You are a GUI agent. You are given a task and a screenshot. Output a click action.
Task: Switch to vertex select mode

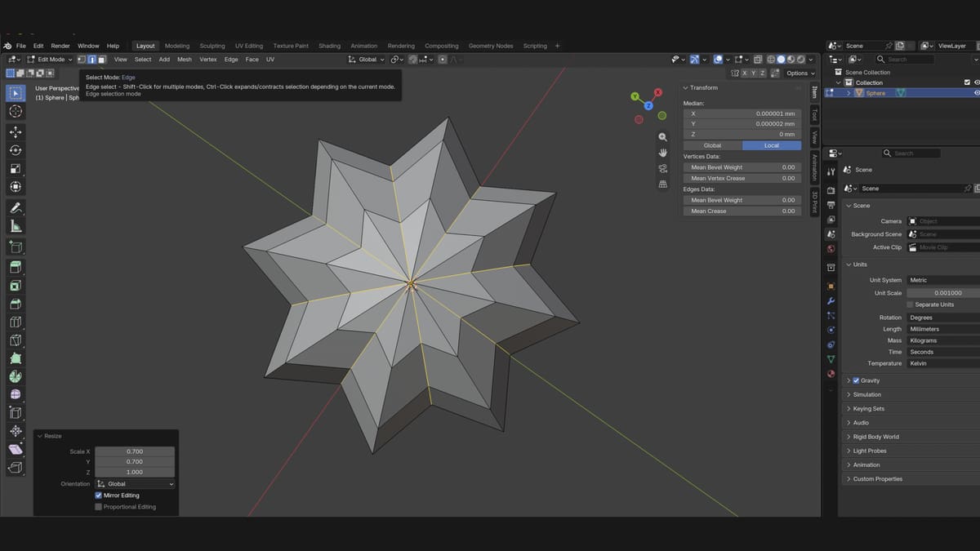coord(82,60)
